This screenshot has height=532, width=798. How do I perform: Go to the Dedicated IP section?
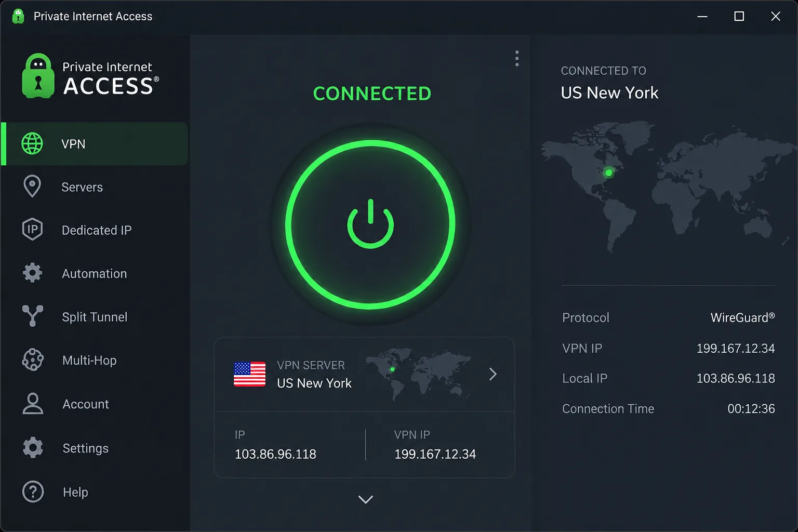[x=95, y=230]
